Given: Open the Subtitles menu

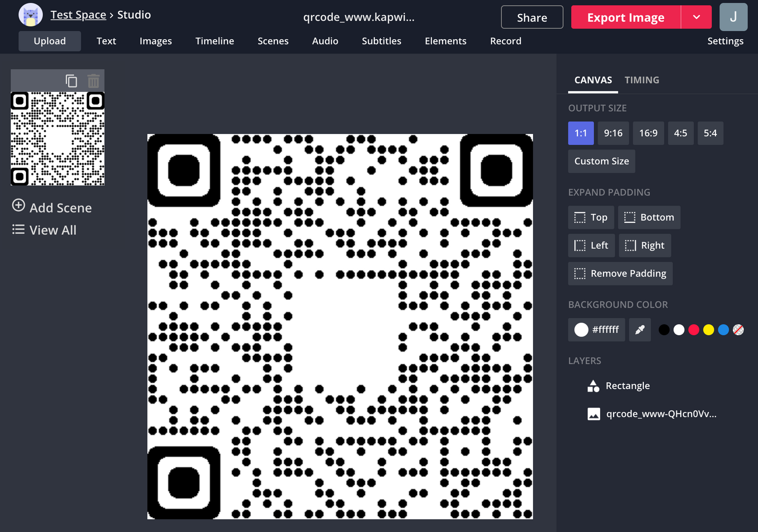Looking at the screenshot, I should [381, 41].
